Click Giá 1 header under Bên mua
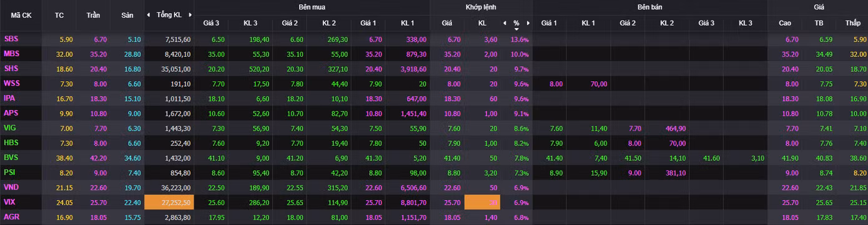 click(368, 23)
